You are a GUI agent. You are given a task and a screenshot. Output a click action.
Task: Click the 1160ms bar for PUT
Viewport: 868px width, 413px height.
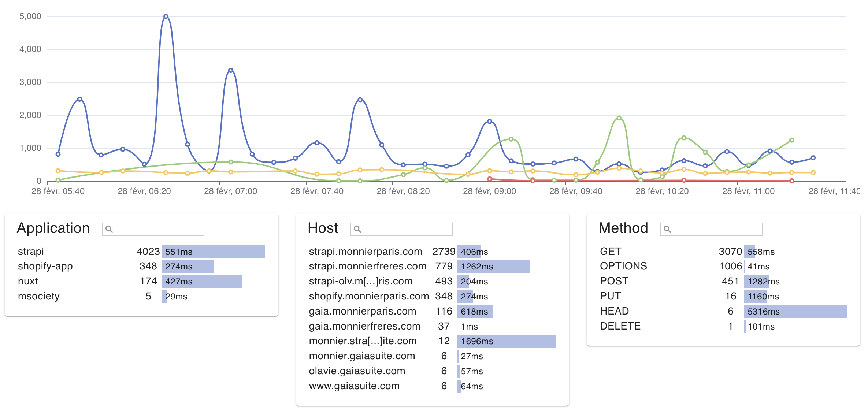click(755, 297)
